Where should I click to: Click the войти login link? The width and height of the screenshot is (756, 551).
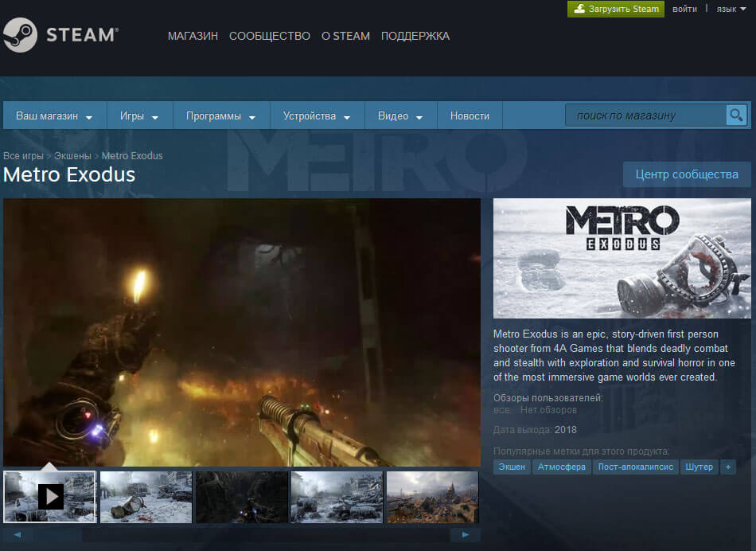tap(684, 9)
